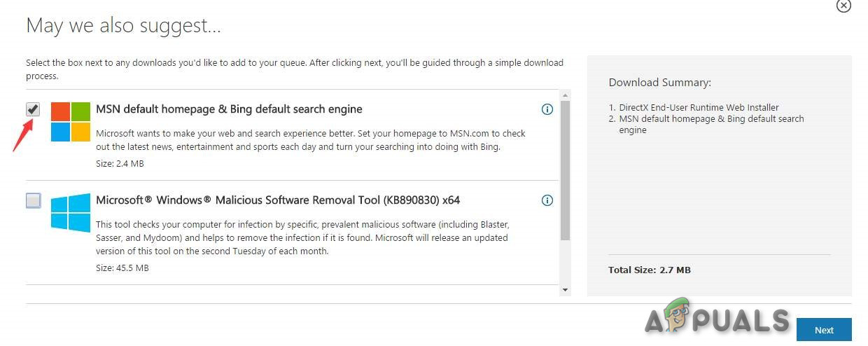
Task: Click the blue Windows logo icon
Action: [71, 213]
